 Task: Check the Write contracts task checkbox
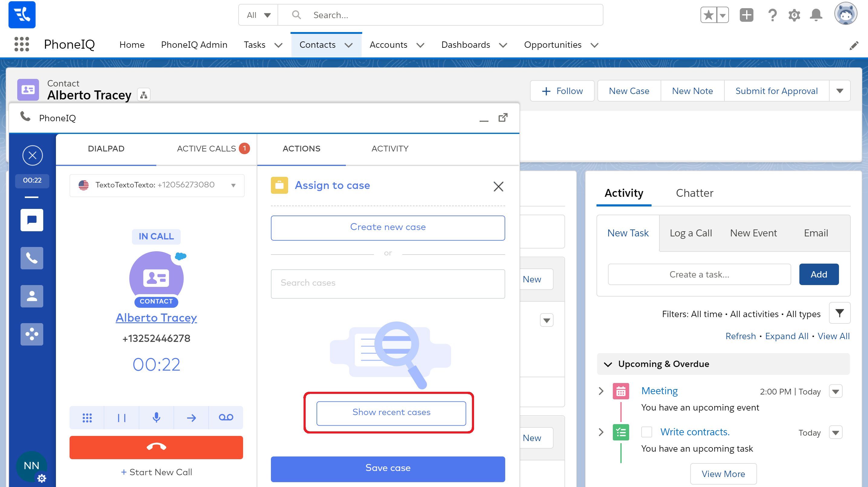pyautogui.click(x=646, y=432)
